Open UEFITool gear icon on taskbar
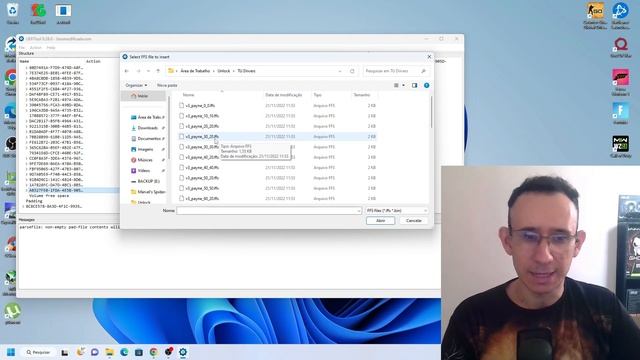The image size is (640, 360). tap(183, 352)
